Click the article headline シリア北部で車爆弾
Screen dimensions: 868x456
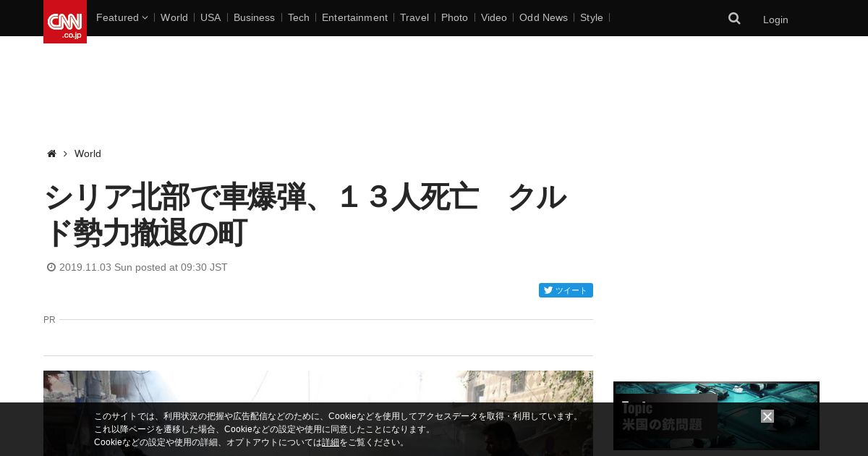305,215
